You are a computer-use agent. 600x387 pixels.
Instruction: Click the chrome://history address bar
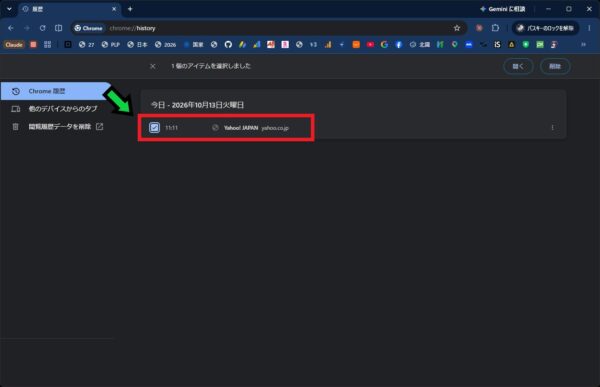pos(268,28)
